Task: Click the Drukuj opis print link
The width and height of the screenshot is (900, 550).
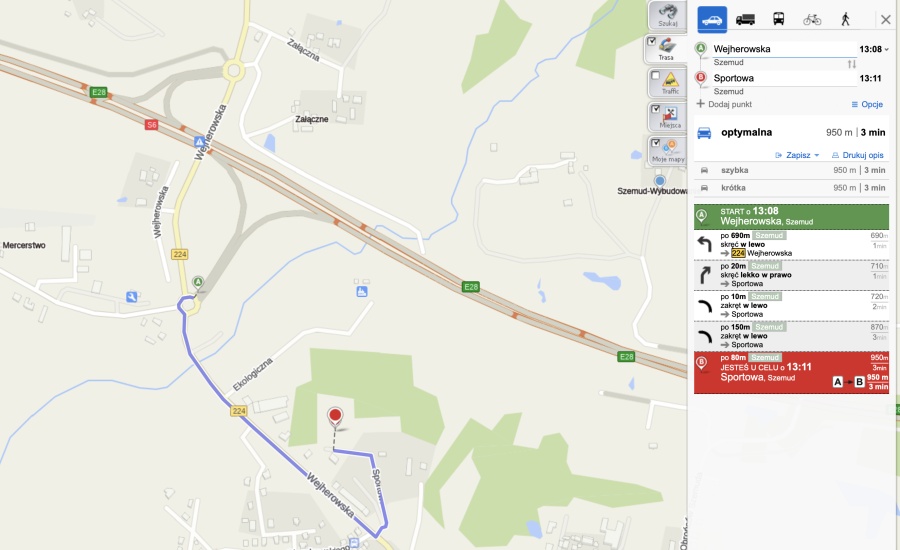Action: (x=858, y=155)
